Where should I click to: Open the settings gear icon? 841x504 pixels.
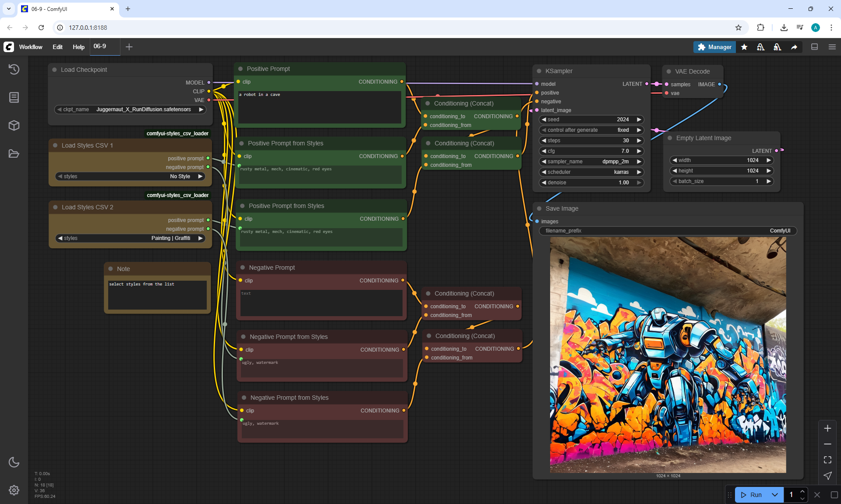14,490
